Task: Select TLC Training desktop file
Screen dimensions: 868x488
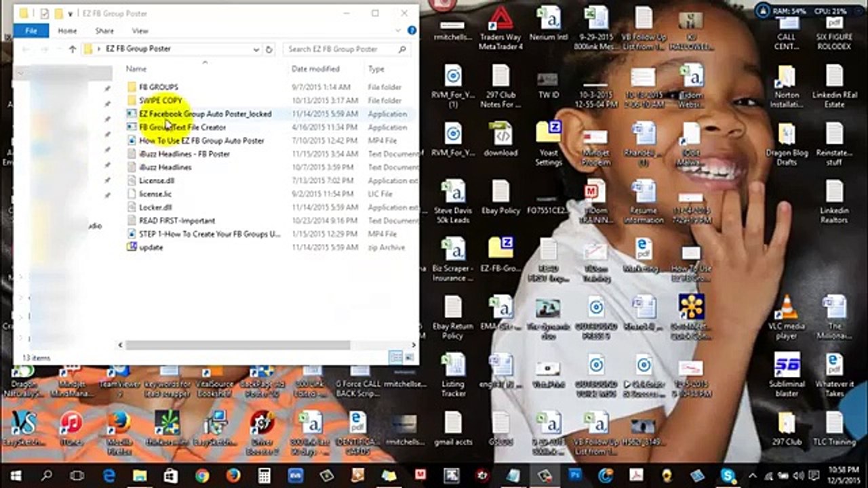Action: (834, 429)
